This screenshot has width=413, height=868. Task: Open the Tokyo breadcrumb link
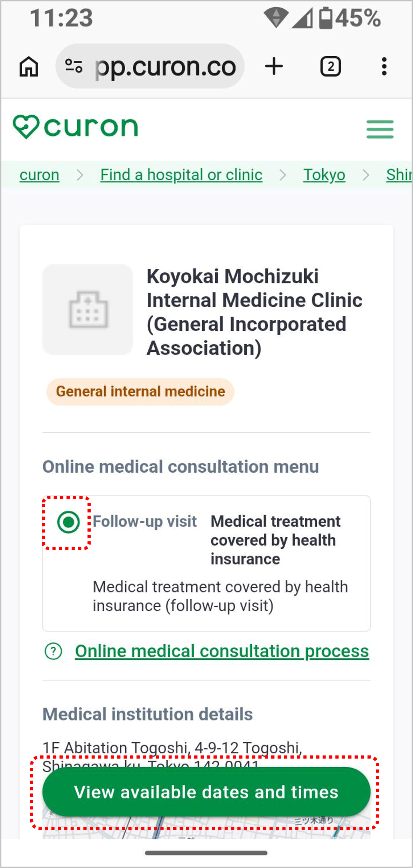(324, 175)
